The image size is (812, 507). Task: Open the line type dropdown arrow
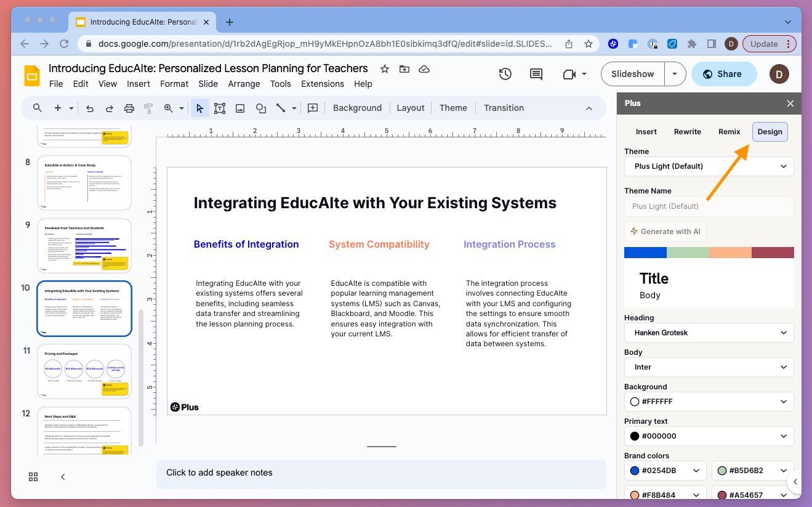pos(294,108)
